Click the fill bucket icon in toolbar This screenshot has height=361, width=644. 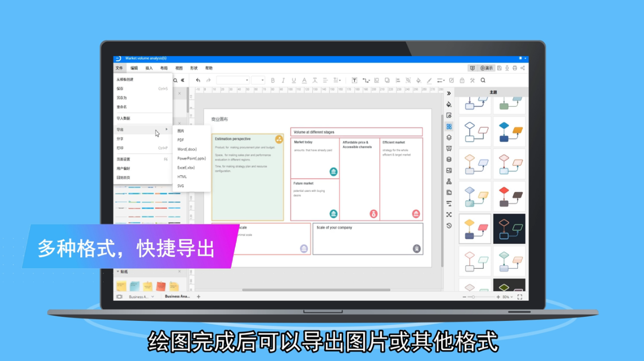click(x=418, y=80)
